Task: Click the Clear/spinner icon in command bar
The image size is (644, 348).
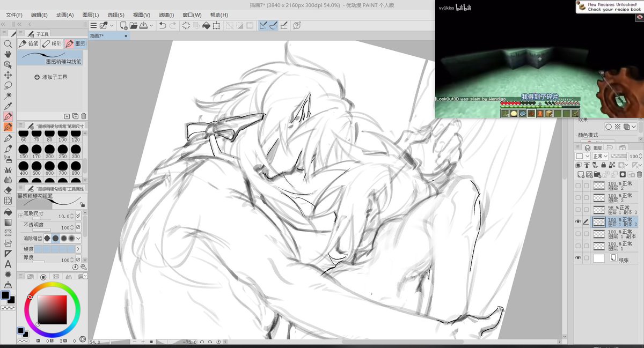Action: (x=186, y=25)
